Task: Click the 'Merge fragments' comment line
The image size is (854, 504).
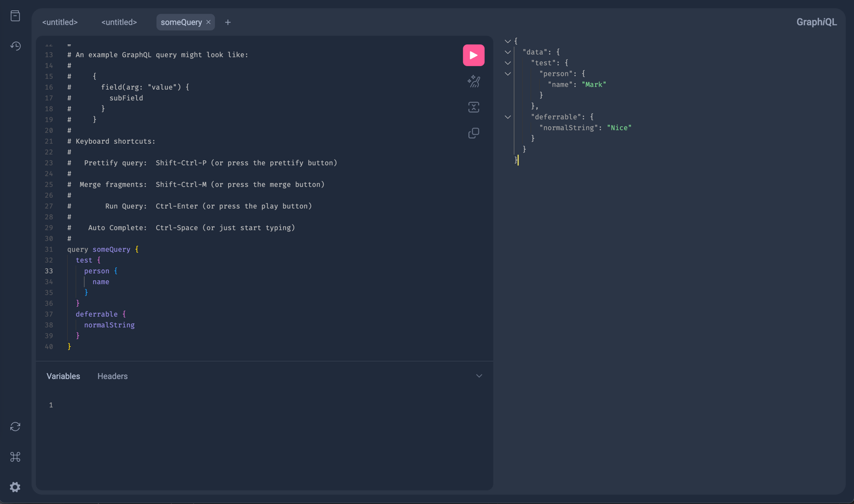Action: click(x=196, y=184)
